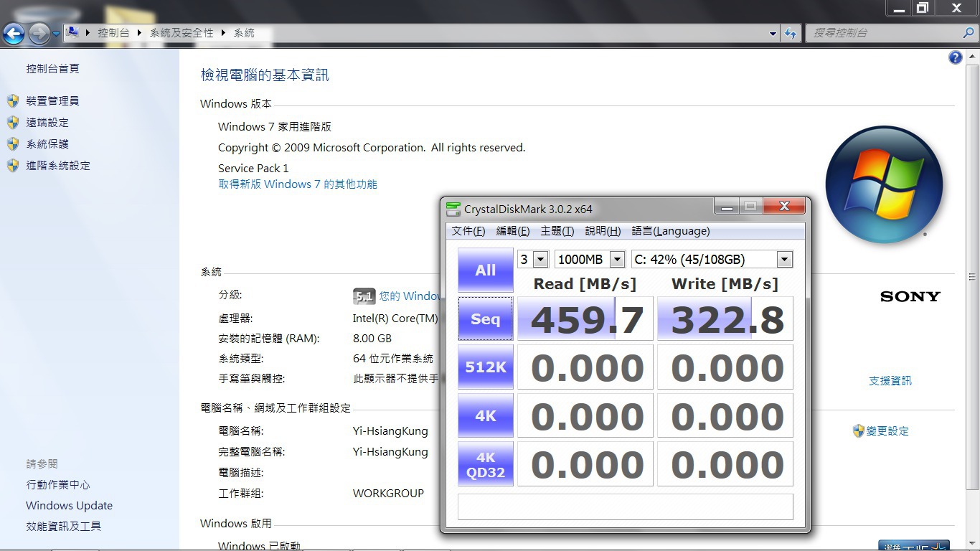Screen dimensions: 980x551
Task: Click the 4K benchmark button
Action: (486, 415)
